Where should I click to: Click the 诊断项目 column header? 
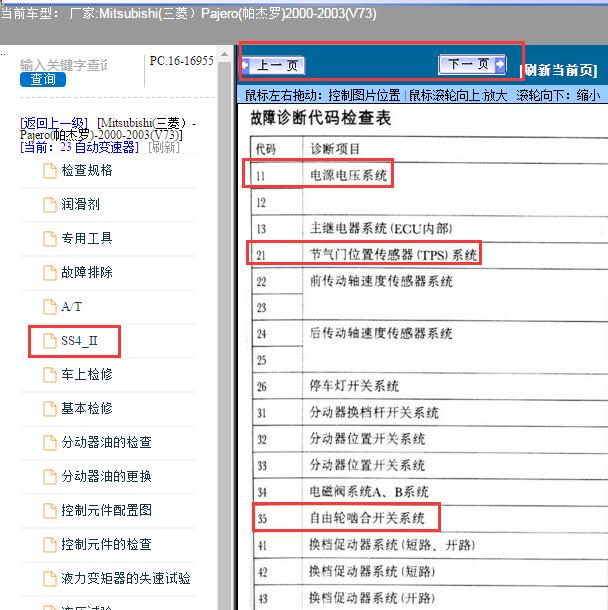[335, 149]
